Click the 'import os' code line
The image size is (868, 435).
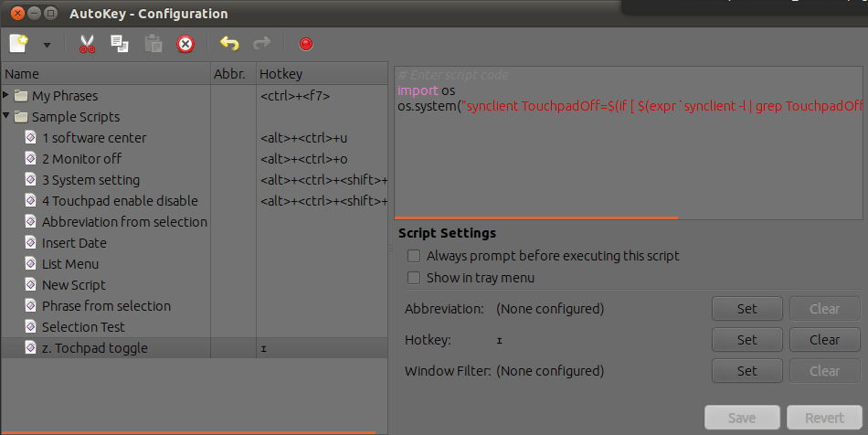click(x=427, y=90)
